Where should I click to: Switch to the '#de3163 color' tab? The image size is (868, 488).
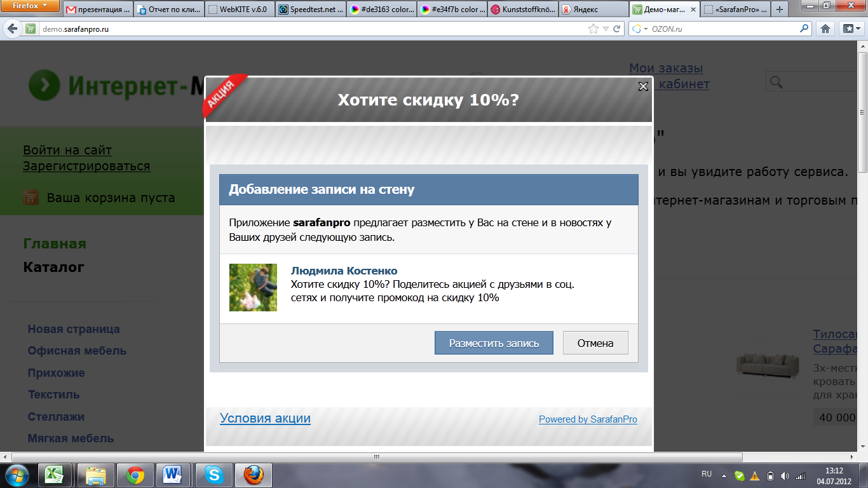381,10
